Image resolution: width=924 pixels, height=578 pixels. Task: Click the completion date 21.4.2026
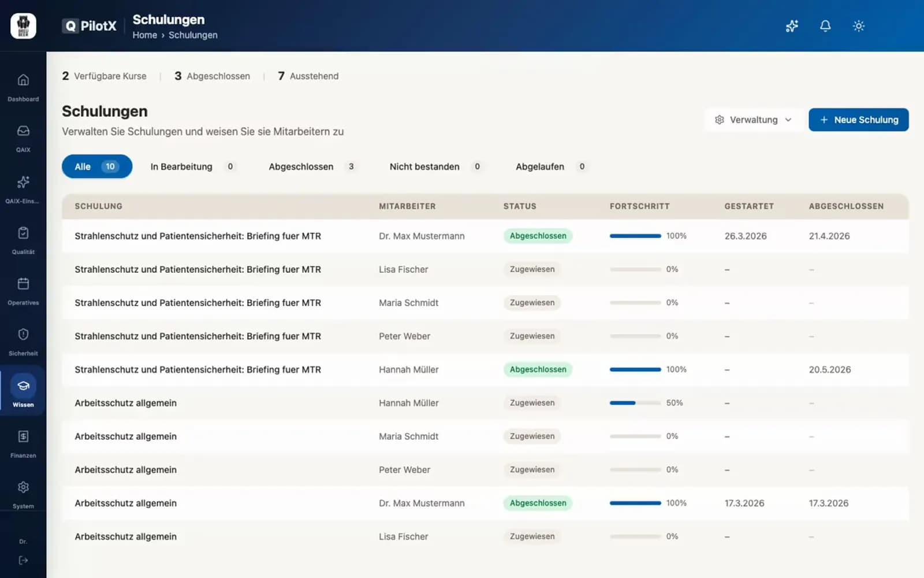[829, 236]
